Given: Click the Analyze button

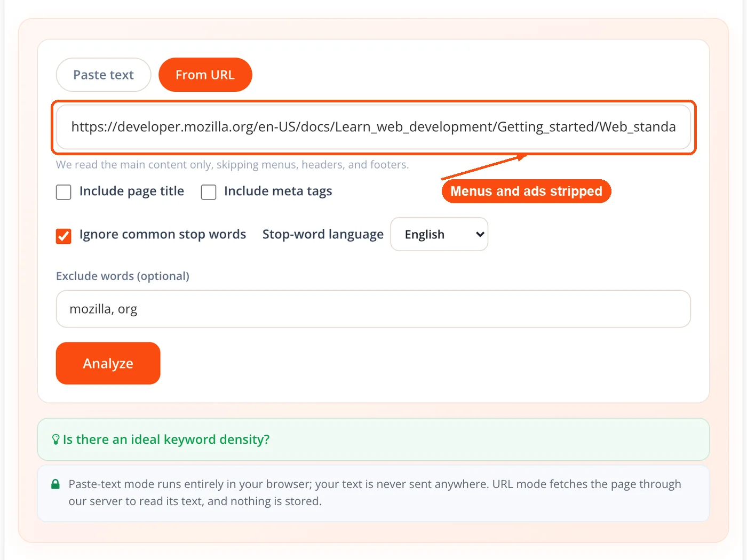Looking at the screenshot, I should tap(108, 363).
